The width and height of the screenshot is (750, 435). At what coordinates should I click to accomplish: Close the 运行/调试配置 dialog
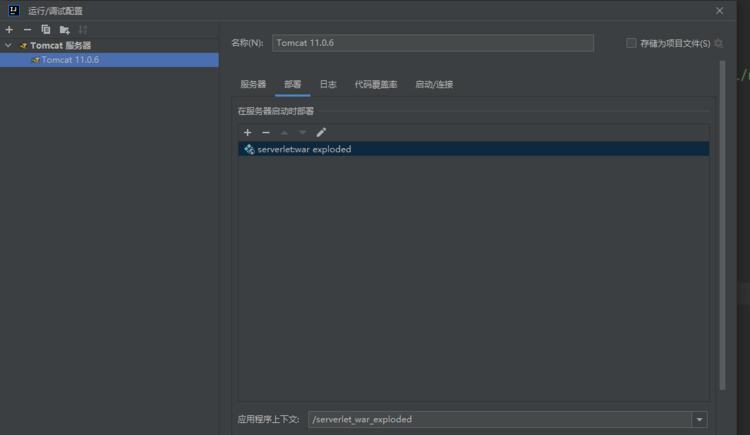[x=719, y=11]
